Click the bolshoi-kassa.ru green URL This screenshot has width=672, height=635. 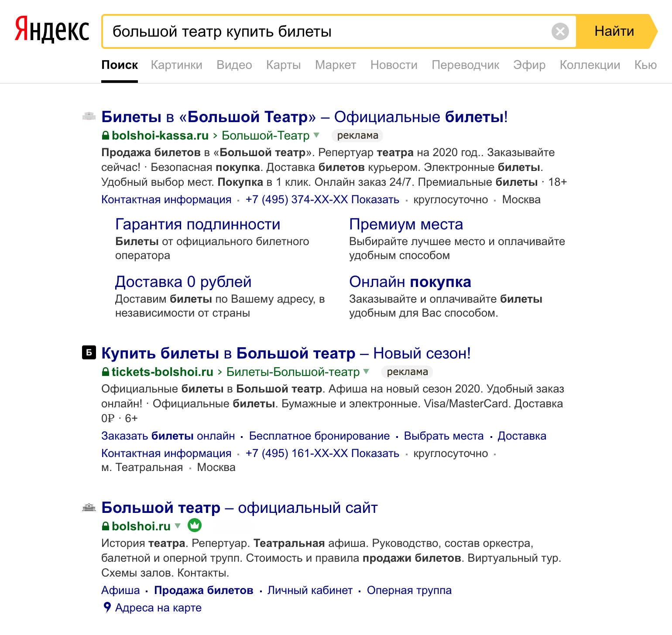point(160,136)
